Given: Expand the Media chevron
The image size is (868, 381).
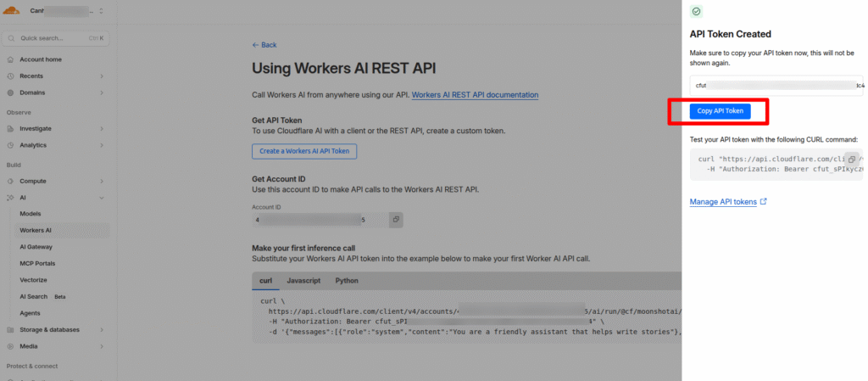Looking at the screenshot, I should [x=102, y=346].
